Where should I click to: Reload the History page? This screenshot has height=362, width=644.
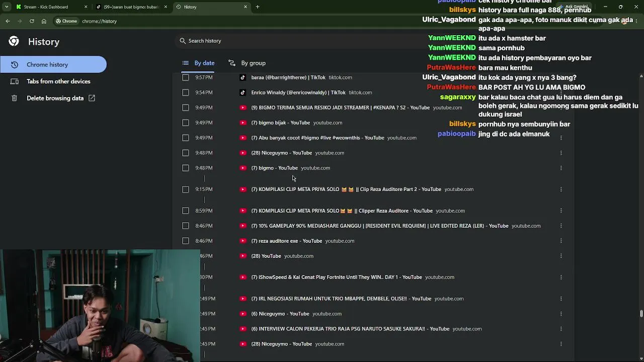pos(32,21)
